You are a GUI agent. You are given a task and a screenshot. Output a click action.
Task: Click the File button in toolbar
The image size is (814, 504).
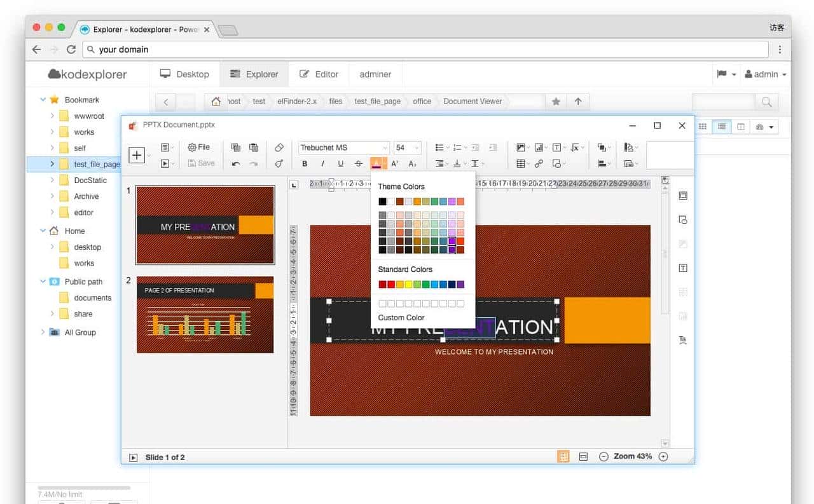(x=198, y=147)
